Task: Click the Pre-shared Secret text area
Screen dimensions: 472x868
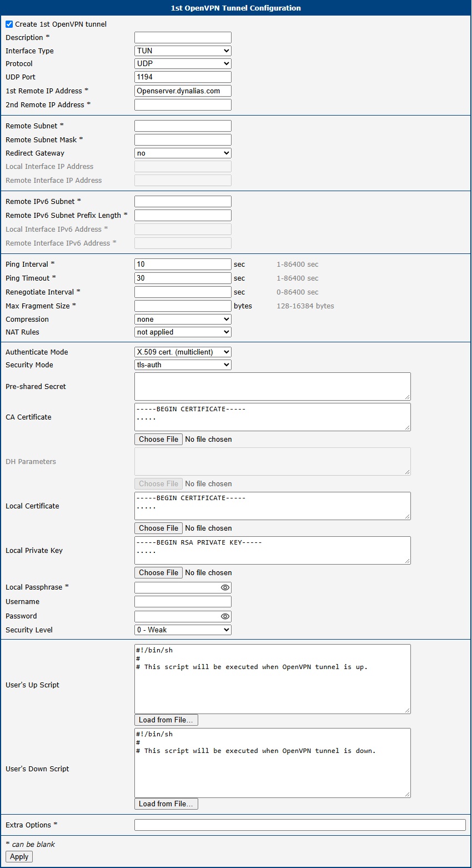Action: click(273, 386)
